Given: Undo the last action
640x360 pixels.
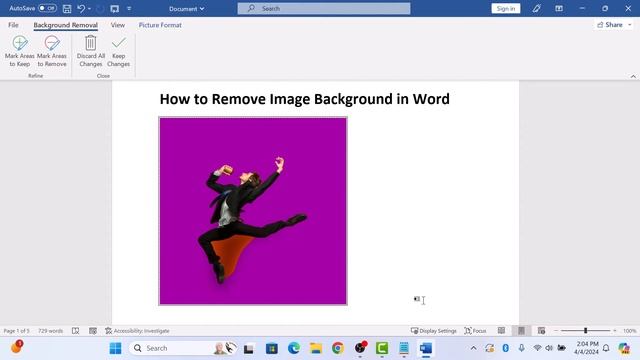Looking at the screenshot, I should pyautogui.click(x=81, y=9).
